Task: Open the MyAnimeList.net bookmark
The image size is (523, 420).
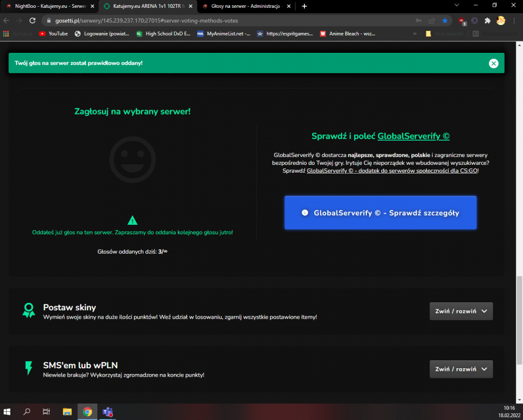Action: point(224,33)
